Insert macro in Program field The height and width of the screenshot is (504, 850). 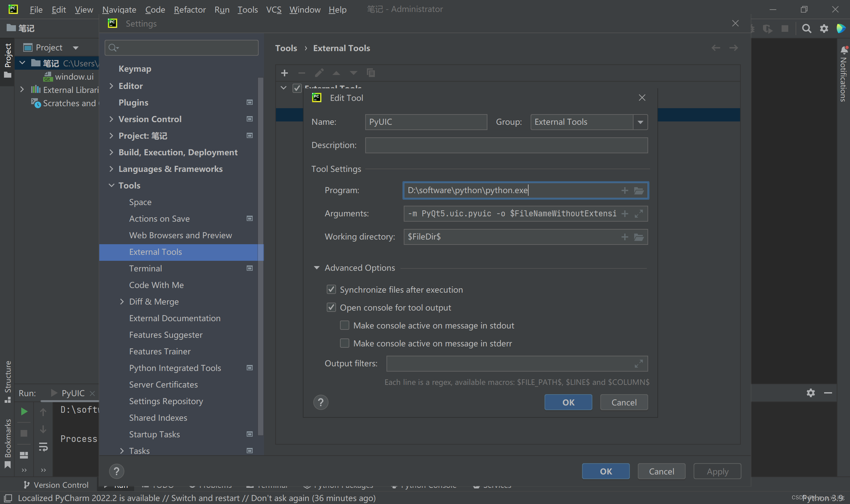[x=625, y=190]
